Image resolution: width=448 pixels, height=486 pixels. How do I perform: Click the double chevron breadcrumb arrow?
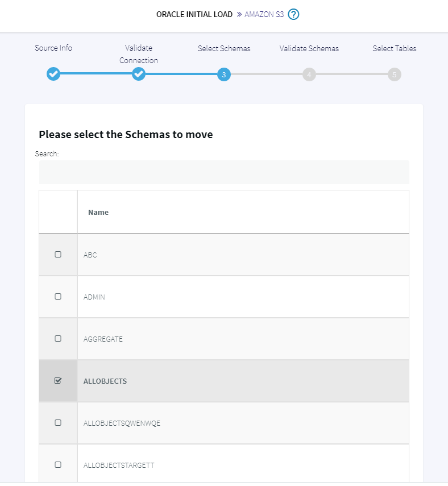(x=239, y=14)
